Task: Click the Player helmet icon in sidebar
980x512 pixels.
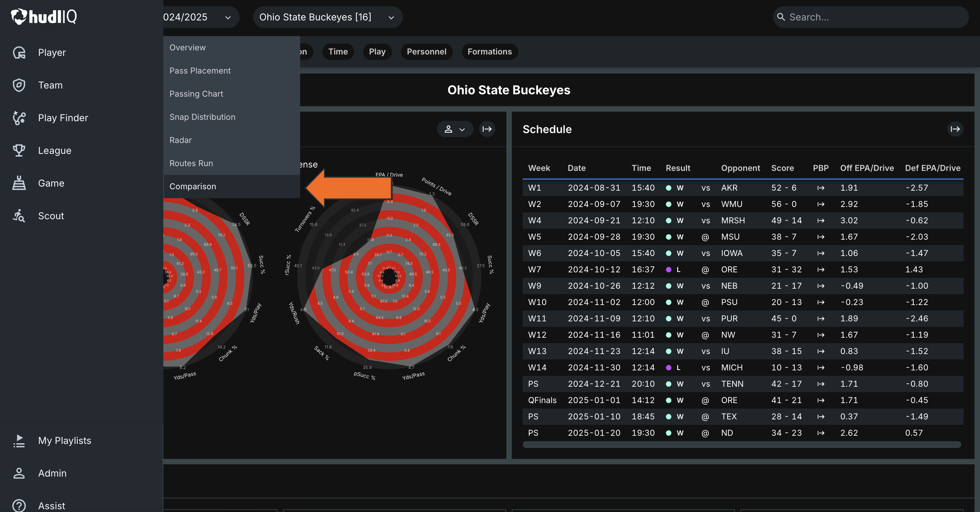Action: click(19, 52)
